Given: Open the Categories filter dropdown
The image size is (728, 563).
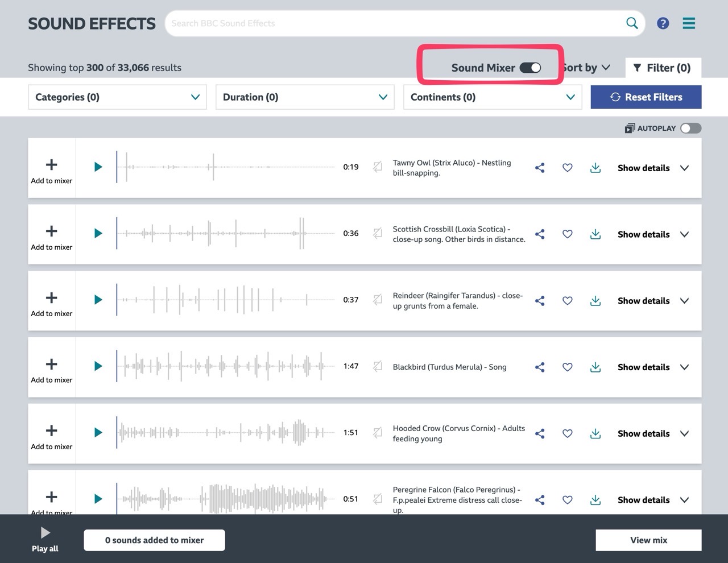Looking at the screenshot, I should (117, 97).
